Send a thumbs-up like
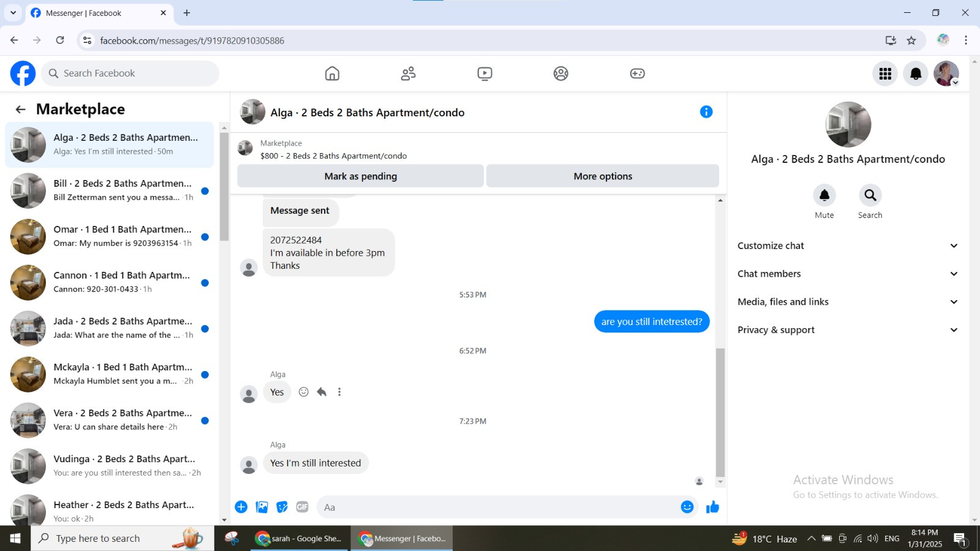This screenshot has width=980, height=551. click(x=712, y=507)
